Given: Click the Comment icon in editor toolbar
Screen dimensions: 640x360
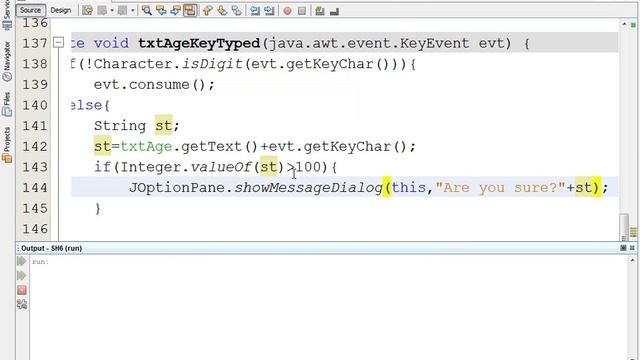Looking at the screenshot, I should tap(320, 11).
